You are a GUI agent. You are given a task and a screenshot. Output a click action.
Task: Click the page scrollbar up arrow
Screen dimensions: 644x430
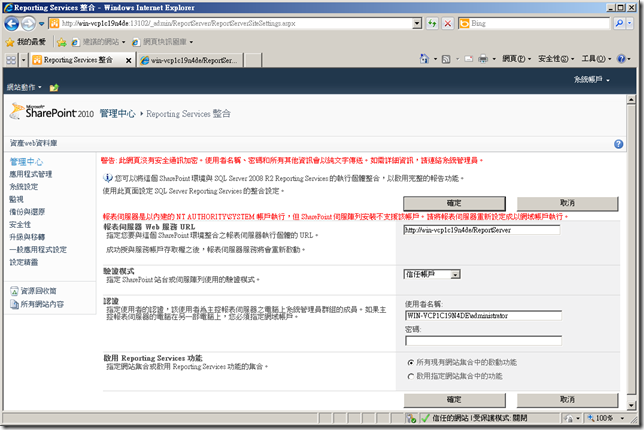(x=632, y=99)
